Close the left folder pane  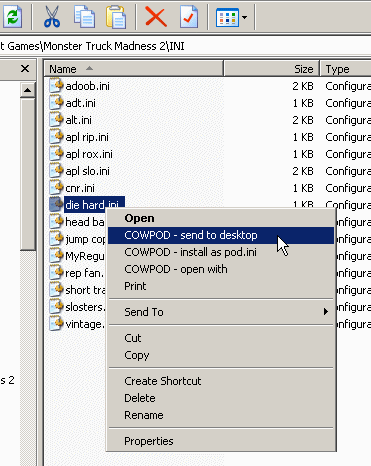coord(25,69)
